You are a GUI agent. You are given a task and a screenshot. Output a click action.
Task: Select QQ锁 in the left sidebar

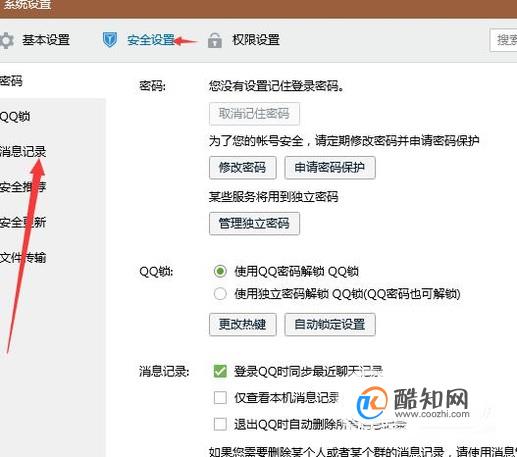[15, 117]
